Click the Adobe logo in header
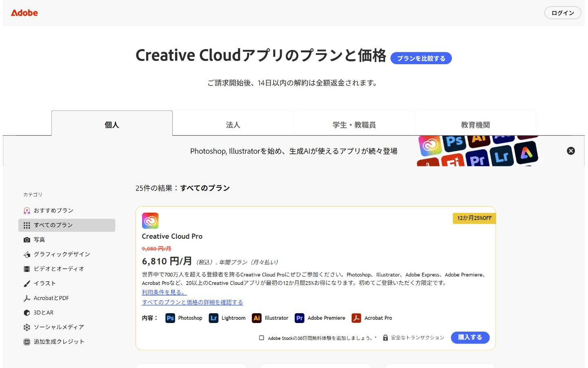The height and width of the screenshot is (368, 588). tap(24, 13)
